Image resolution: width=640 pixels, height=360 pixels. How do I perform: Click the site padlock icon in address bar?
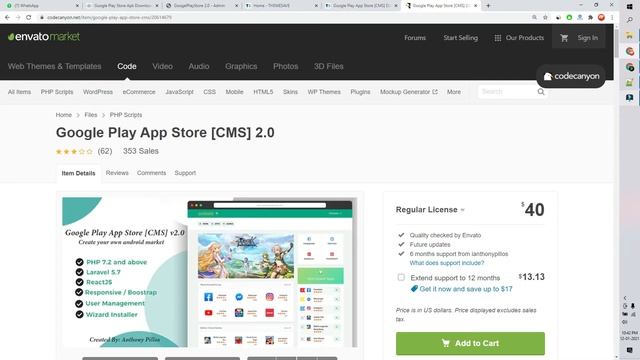click(x=42, y=18)
